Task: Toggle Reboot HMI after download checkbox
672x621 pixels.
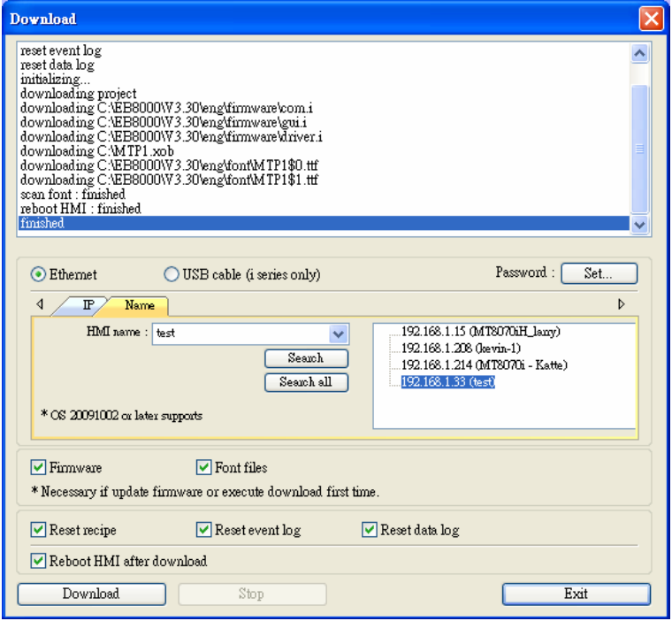Action: [38, 561]
